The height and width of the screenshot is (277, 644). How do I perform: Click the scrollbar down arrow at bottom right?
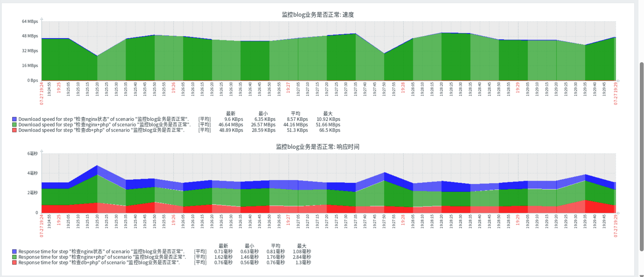tap(642, 276)
